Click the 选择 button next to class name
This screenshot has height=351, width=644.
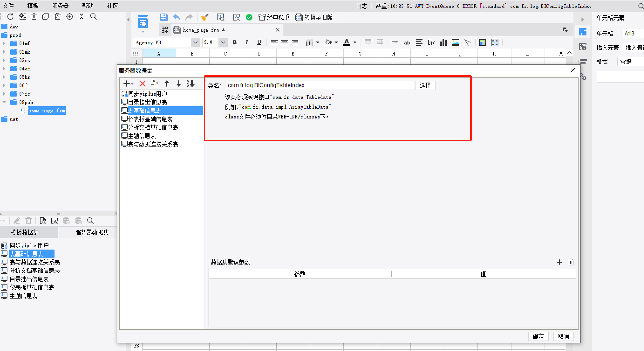pyautogui.click(x=425, y=85)
